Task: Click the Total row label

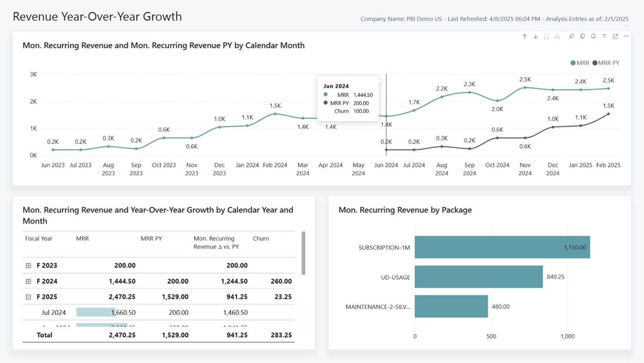Action: 44,335
